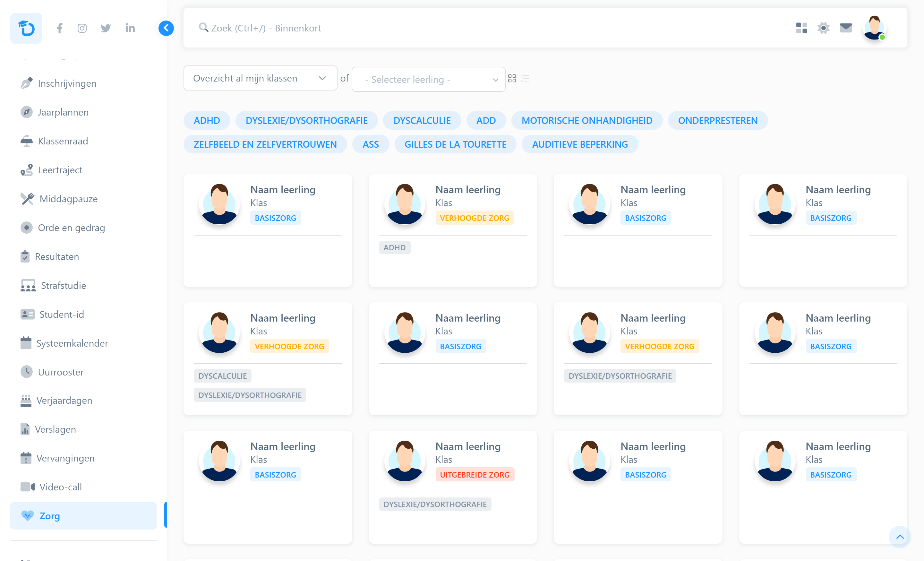Click the scroll-to-top arrow button
The height and width of the screenshot is (561, 924).
point(900,537)
